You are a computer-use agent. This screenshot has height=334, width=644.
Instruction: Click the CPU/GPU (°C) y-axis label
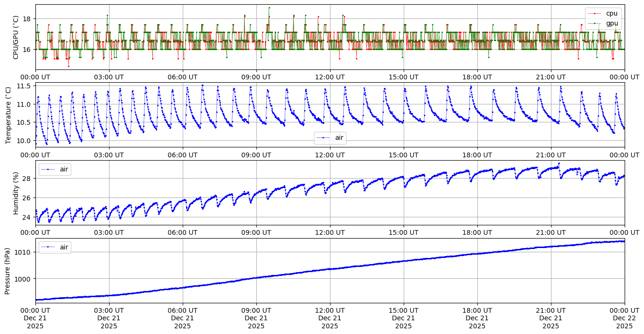(x=16, y=37)
